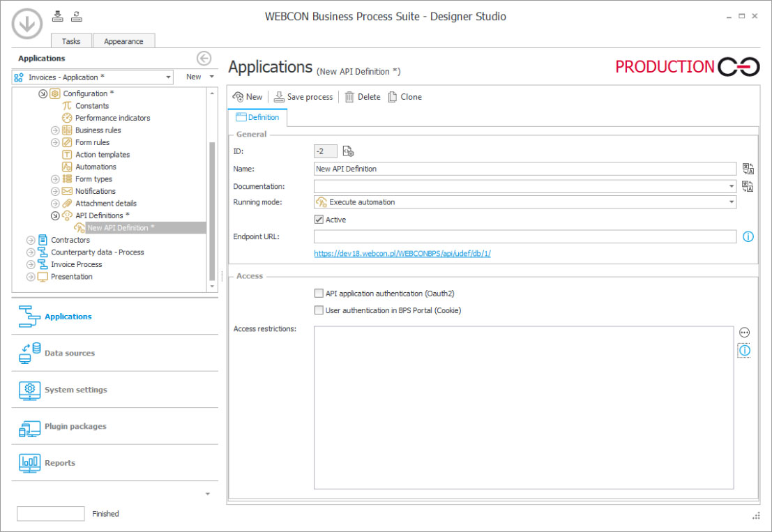Image resolution: width=772 pixels, height=532 pixels.
Task: Click the Attachment details paperclip icon
Action: coord(67,204)
